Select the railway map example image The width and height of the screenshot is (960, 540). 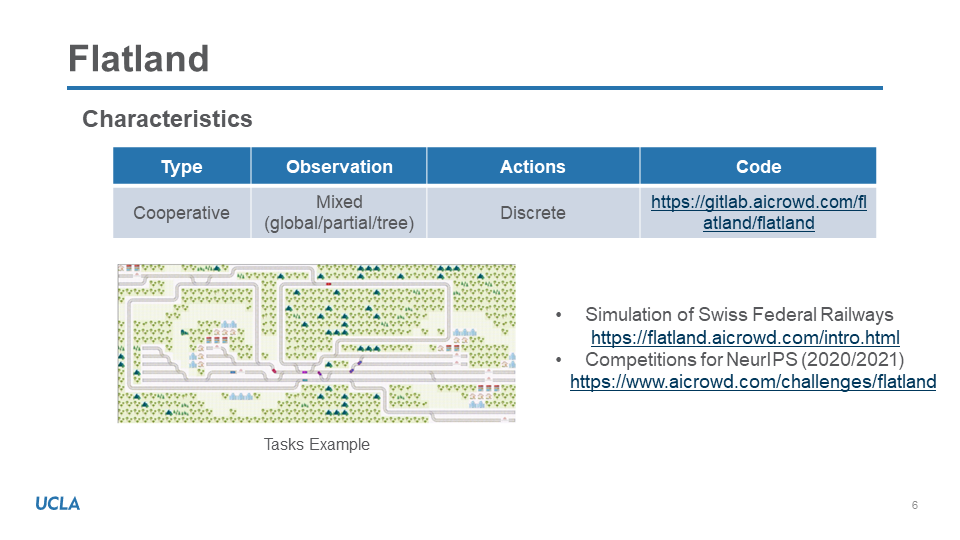pos(316,343)
